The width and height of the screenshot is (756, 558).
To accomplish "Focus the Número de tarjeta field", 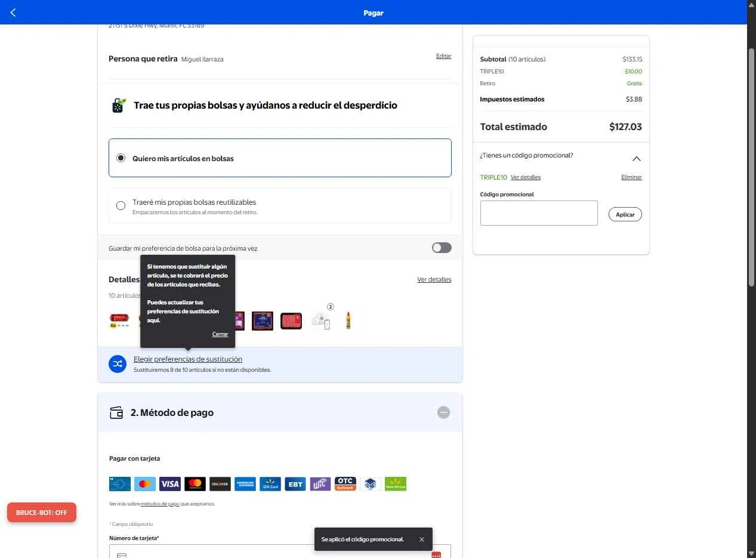I will pos(280,551).
